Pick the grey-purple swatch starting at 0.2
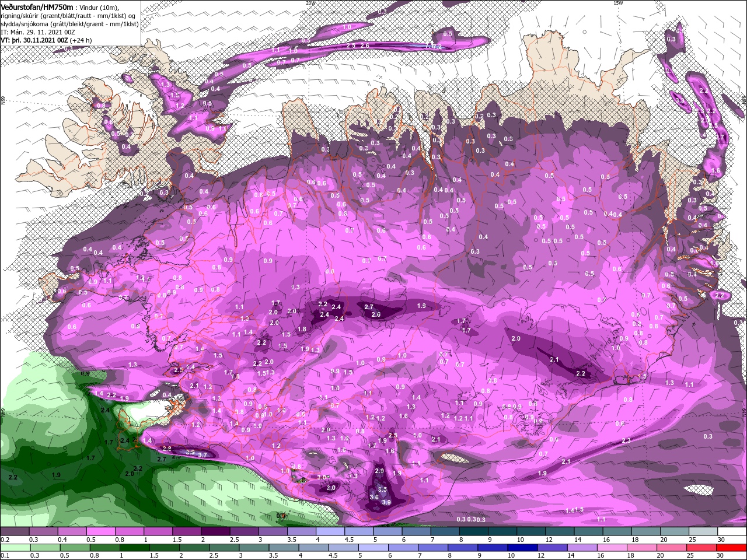This screenshot has width=747, height=560. click(15, 531)
